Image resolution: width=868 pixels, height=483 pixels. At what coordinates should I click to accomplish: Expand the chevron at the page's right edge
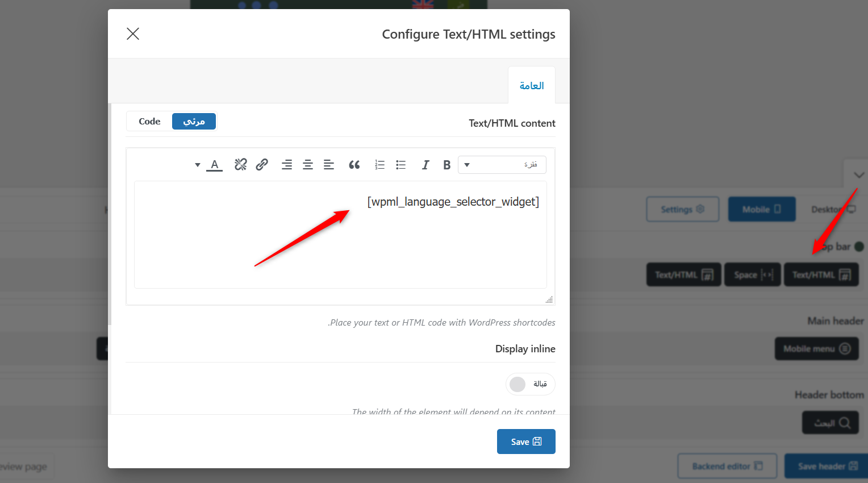pos(859,175)
